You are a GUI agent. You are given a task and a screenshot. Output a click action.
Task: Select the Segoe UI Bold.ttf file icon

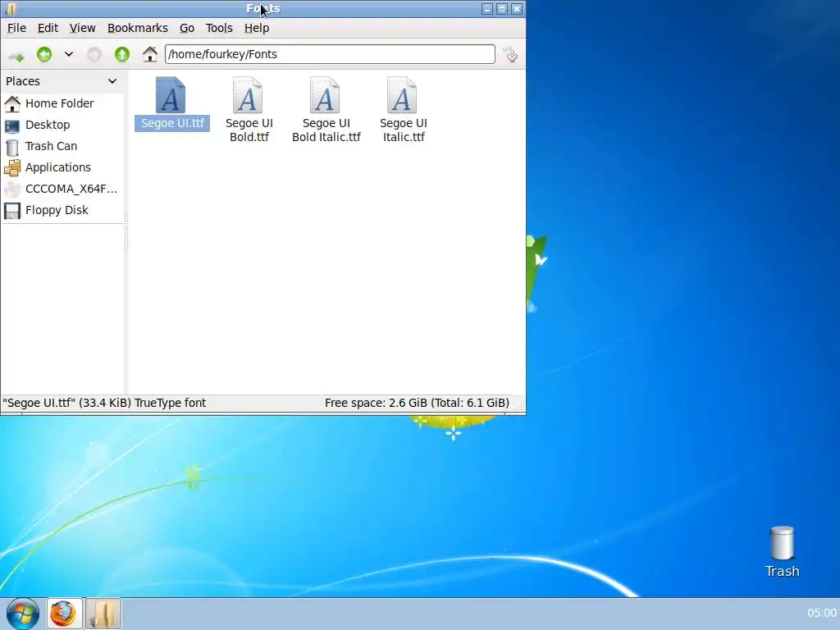coord(248,95)
